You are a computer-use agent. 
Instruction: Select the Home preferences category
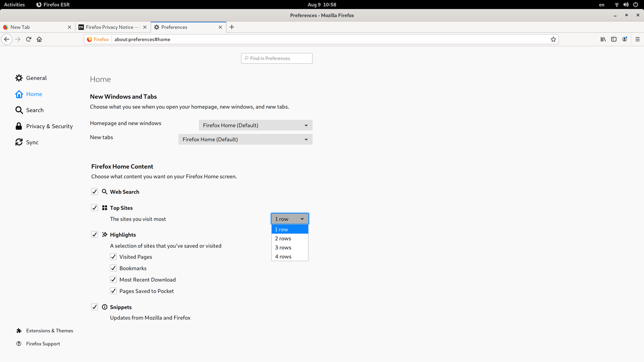(29, 94)
